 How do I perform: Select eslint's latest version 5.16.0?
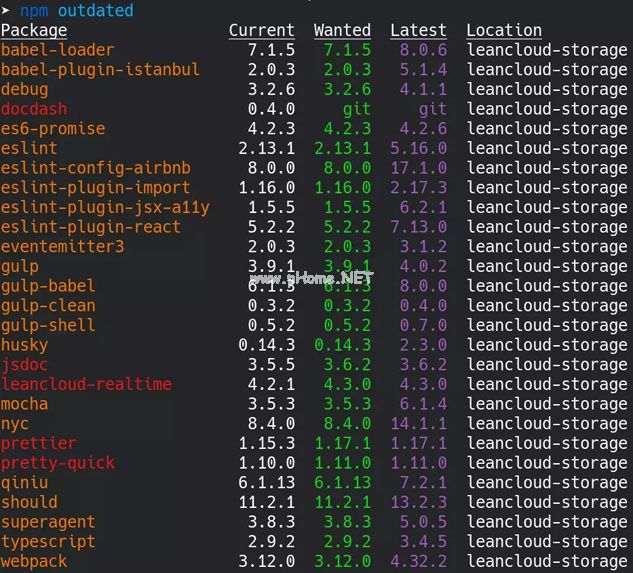pyautogui.click(x=418, y=148)
